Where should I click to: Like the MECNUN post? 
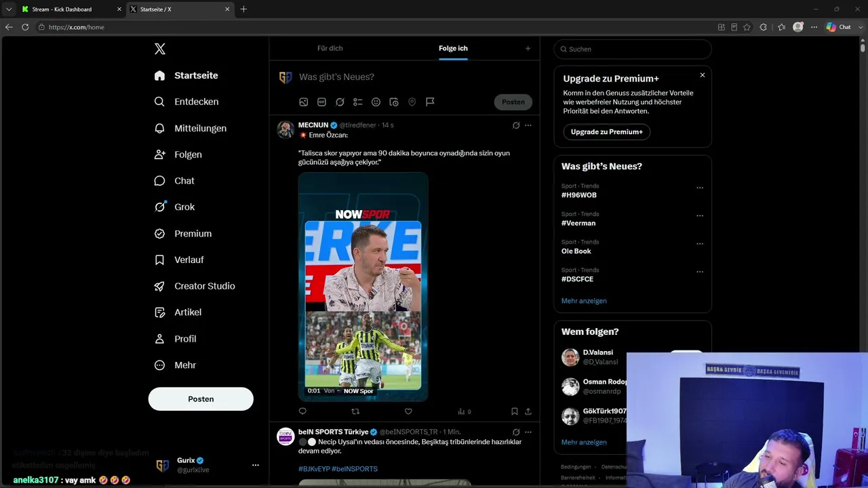tap(408, 411)
